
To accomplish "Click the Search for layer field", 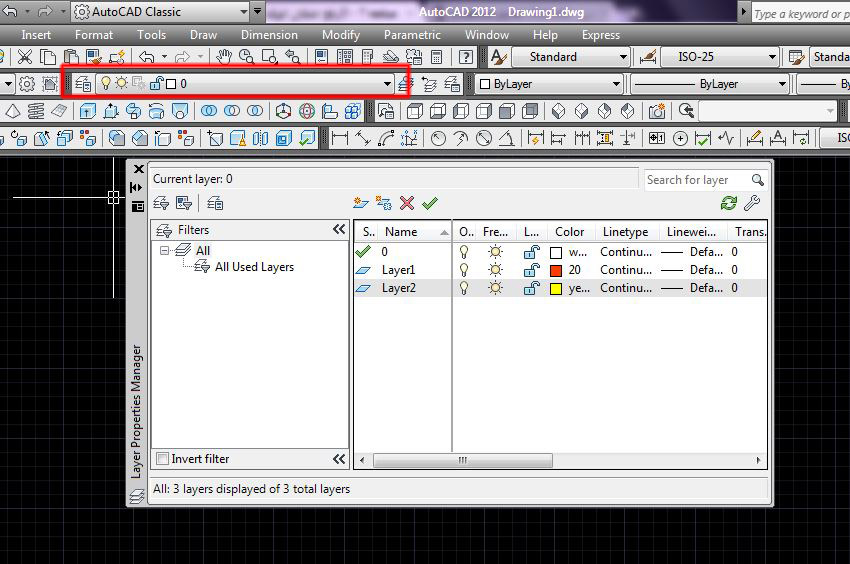I will [x=696, y=180].
